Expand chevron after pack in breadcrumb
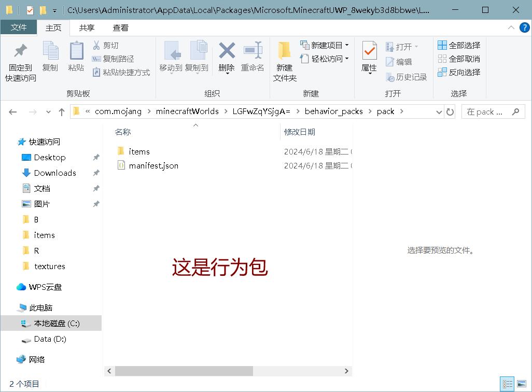The width and height of the screenshot is (532, 392). tap(402, 111)
